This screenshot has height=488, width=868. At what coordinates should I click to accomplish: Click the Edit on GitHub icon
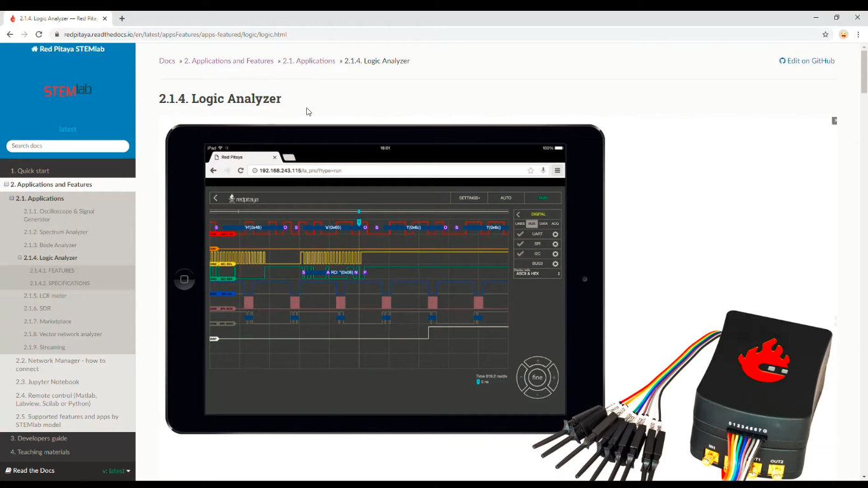tap(783, 60)
